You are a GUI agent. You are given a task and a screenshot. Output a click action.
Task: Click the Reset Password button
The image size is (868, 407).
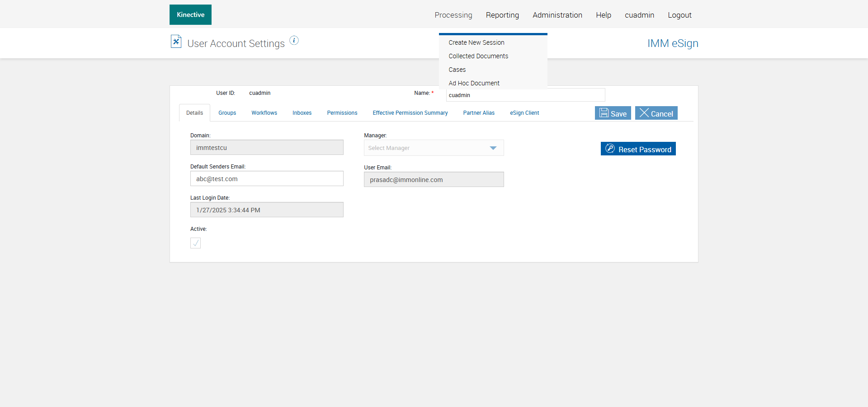[638, 149]
